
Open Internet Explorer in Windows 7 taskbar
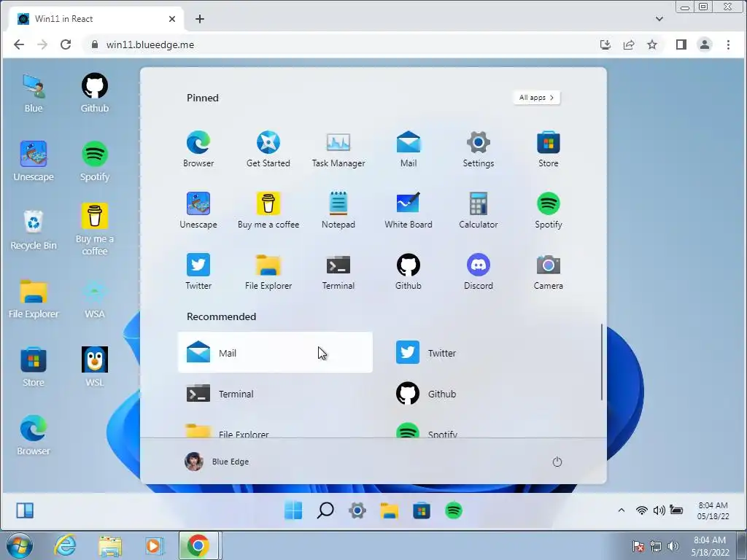(65, 545)
